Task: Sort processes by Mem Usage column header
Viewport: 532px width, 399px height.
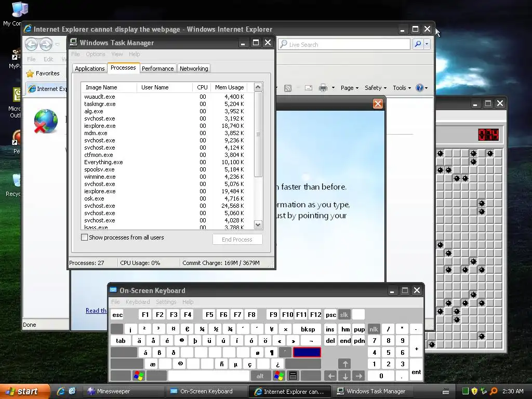Action: pyautogui.click(x=229, y=87)
